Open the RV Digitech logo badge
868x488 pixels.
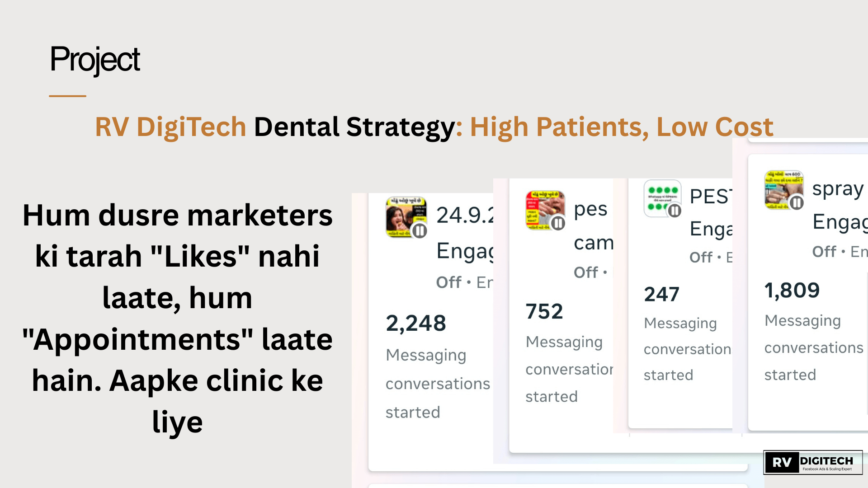(x=813, y=462)
